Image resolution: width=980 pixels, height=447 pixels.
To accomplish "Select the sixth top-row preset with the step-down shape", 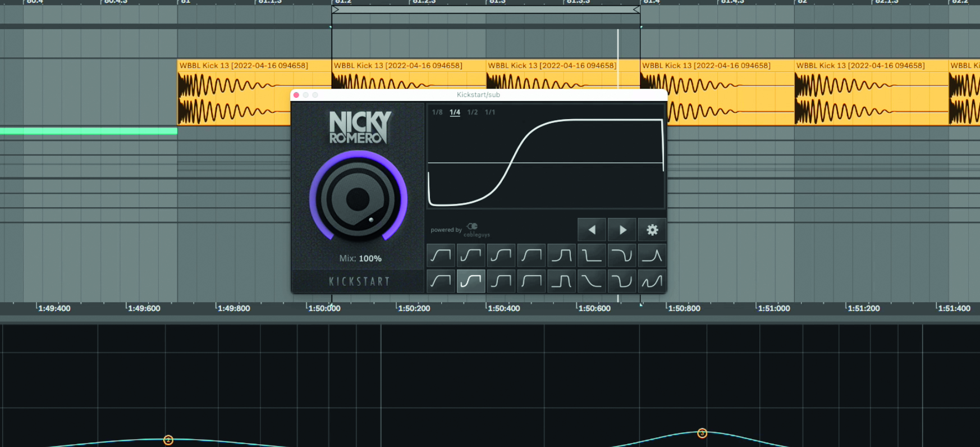I will [x=592, y=256].
